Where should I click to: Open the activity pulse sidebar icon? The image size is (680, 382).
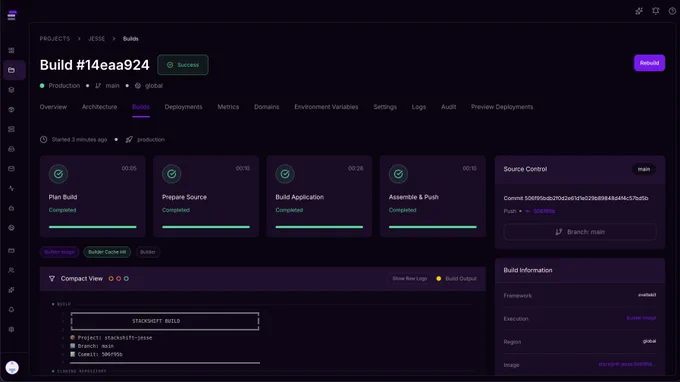tap(12, 188)
